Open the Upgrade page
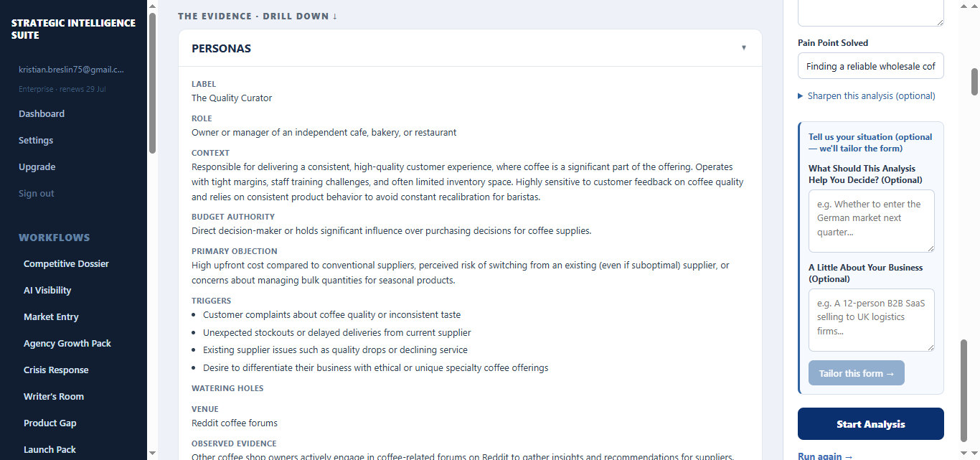Image resolution: width=980 pixels, height=460 pixels. click(x=37, y=166)
